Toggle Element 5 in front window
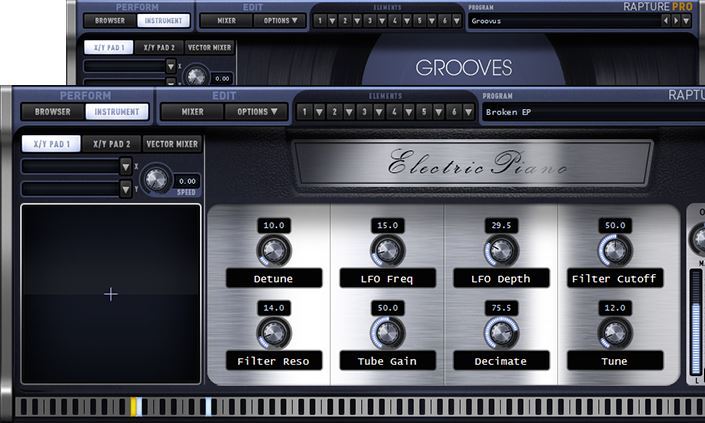705x423 pixels. (x=424, y=111)
